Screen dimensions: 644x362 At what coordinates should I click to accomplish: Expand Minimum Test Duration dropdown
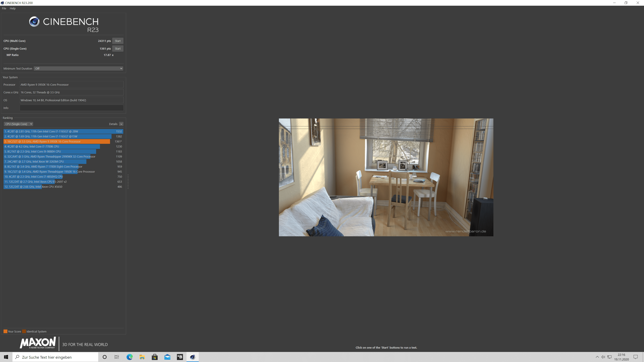78,68
